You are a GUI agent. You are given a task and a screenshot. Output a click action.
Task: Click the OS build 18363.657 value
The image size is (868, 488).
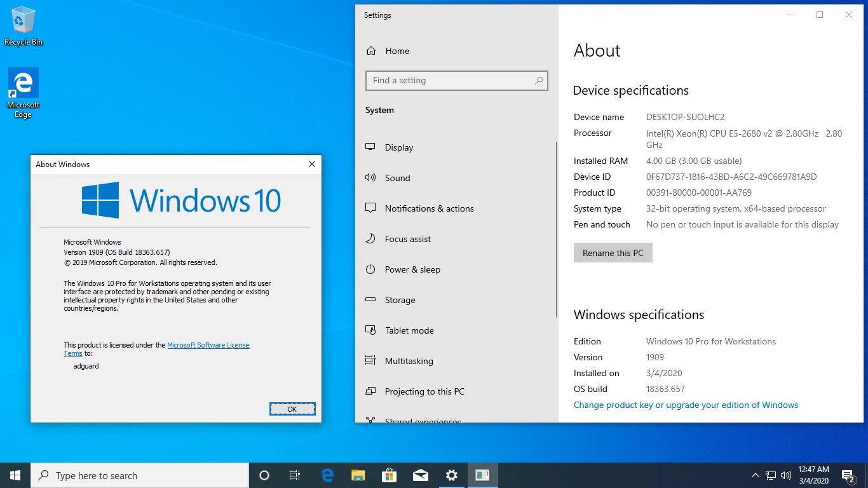665,389
